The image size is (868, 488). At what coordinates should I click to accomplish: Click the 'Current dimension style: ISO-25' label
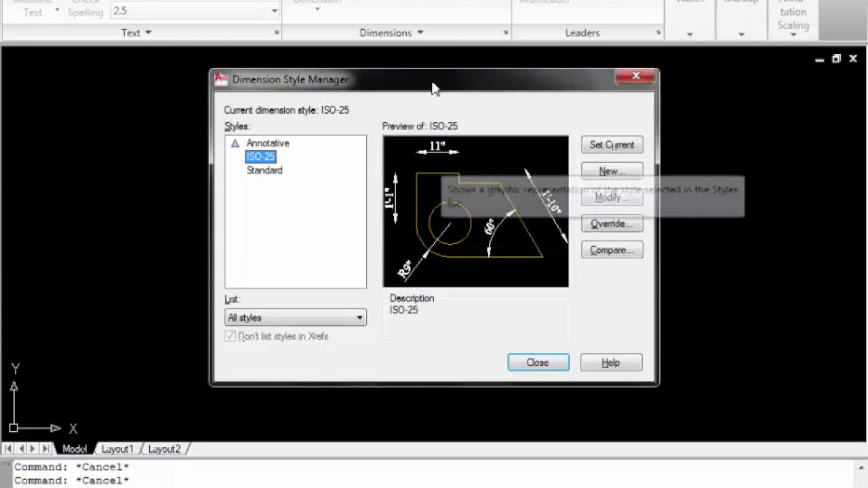287,110
